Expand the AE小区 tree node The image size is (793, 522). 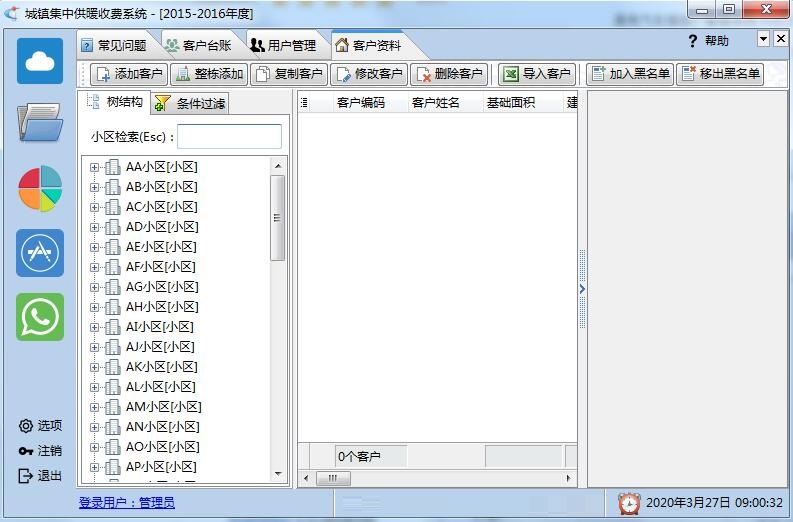[94, 247]
